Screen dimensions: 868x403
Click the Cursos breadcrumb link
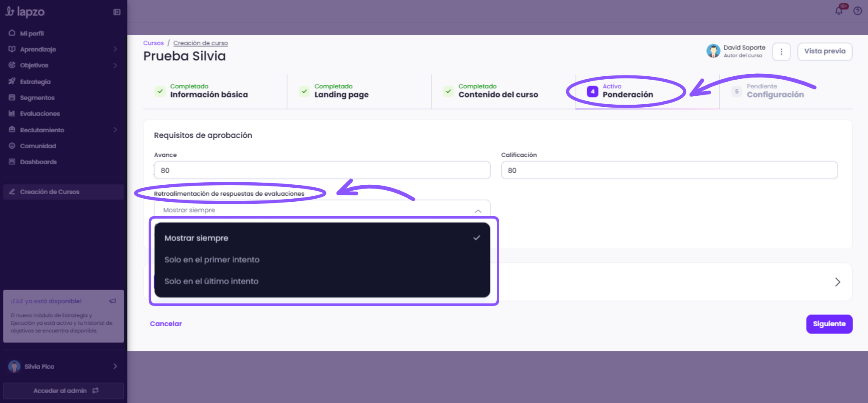(x=153, y=43)
